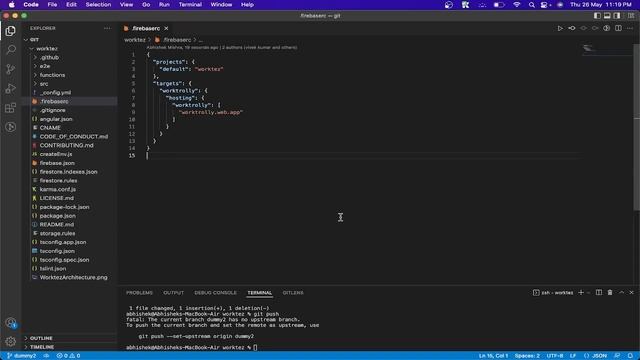This screenshot has width=640, height=360.
Task: Open Wi-Fi menu bar icon
Action: [x=517, y=5]
